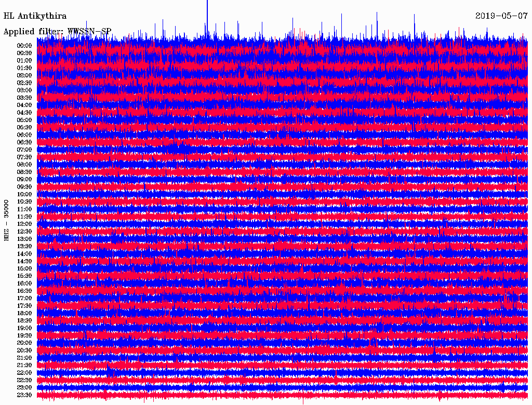Select the 08:00 time label
532x405 pixels.
[24, 165]
